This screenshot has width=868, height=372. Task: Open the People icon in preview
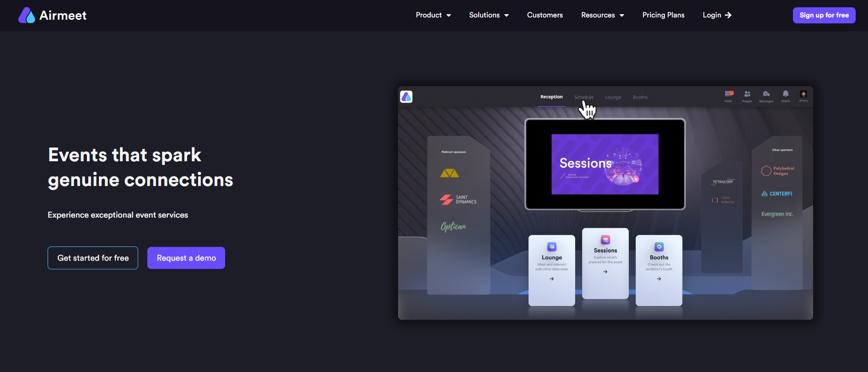747,96
